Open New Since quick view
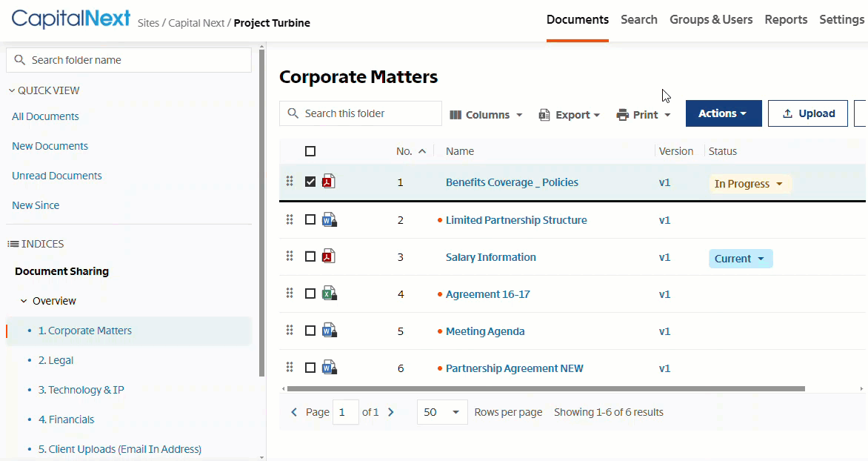The height and width of the screenshot is (461, 868). (36, 205)
